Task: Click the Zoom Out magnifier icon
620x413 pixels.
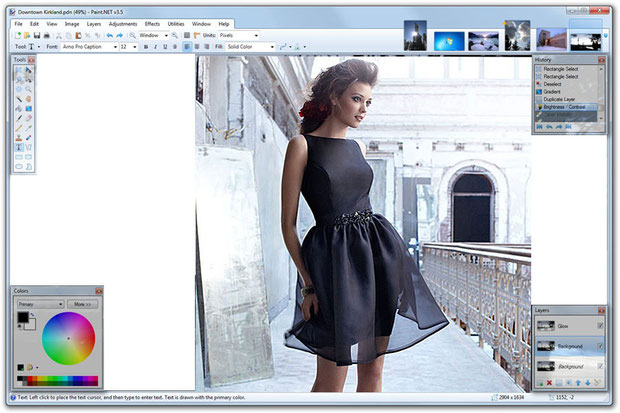Action: pyautogui.click(x=132, y=36)
